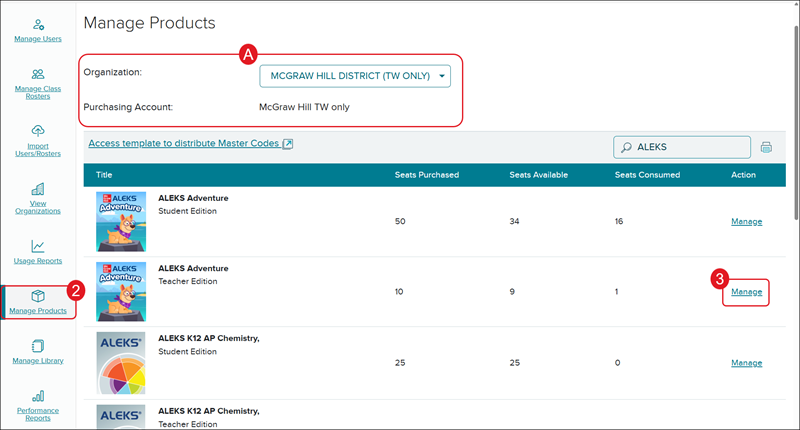Select the Import Users/Rosters upload icon
This screenshot has height=430, width=800.
38,131
